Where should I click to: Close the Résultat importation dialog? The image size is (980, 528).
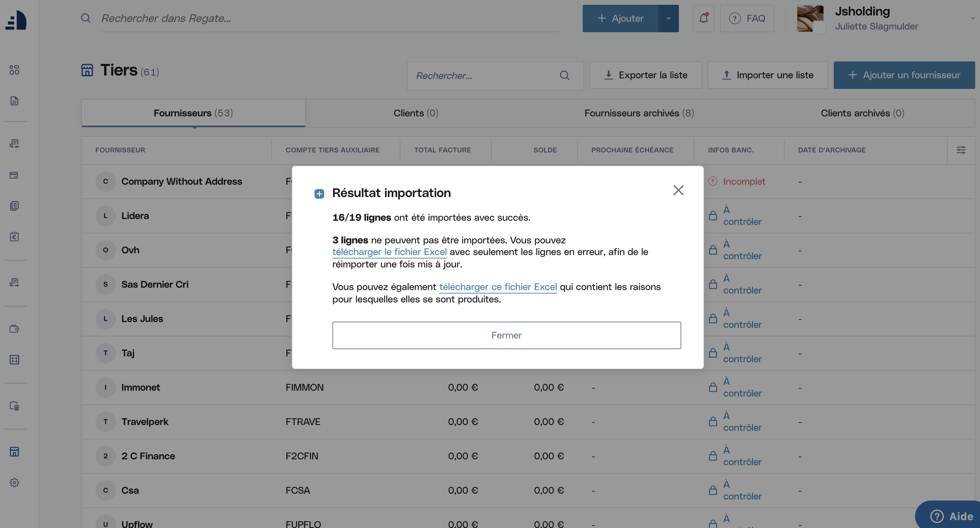click(x=678, y=190)
